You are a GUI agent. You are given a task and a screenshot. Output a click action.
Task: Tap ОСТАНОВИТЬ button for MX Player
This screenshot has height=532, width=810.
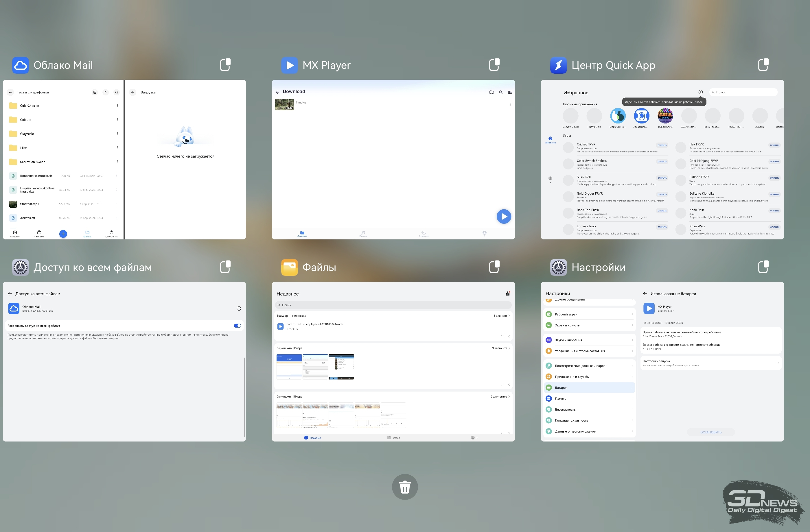point(710,432)
